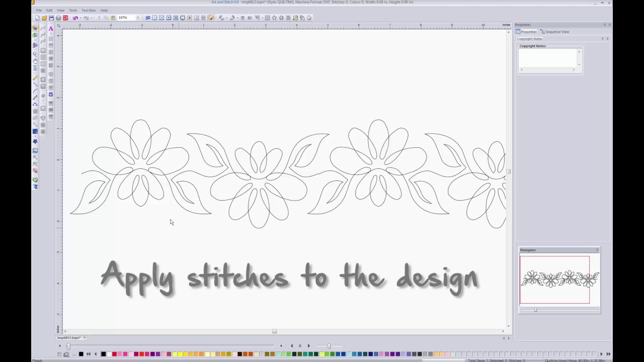Screen dimensions: 644x362
Task: Click the Save disk icon
Action: 51,18
